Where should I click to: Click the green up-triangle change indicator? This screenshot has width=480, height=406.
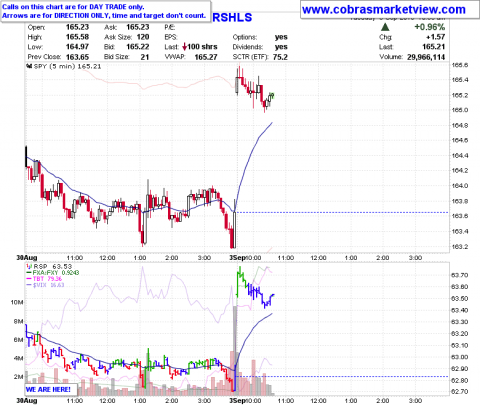click(385, 27)
